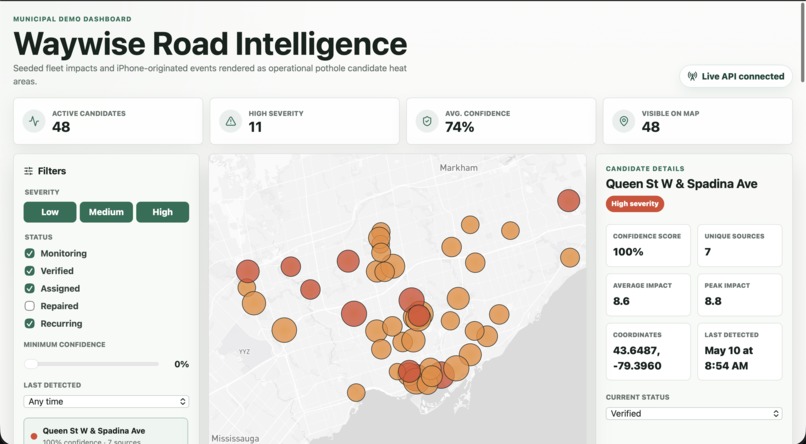Click the Live API connected badge
The image size is (806, 444).
[x=736, y=77]
